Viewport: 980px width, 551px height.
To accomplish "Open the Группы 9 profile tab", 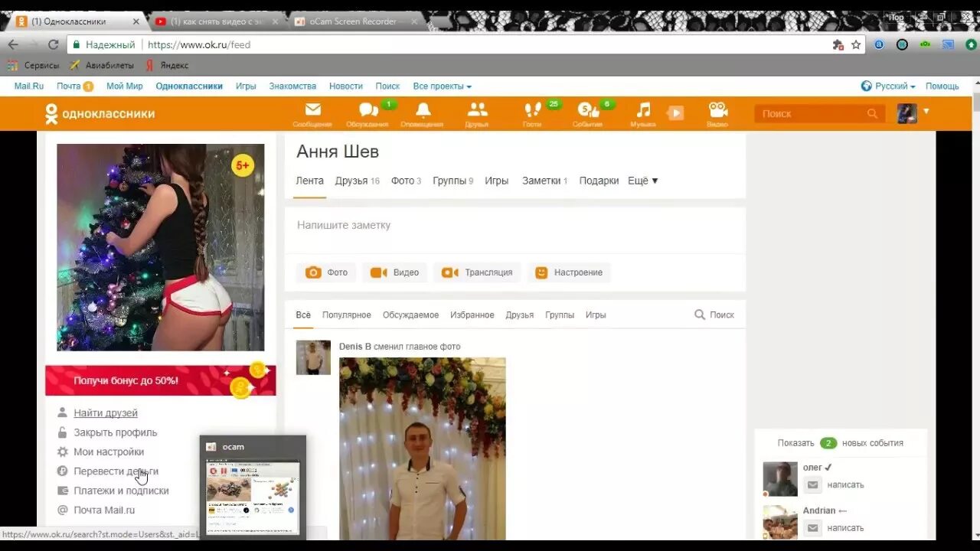I will tap(452, 181).
